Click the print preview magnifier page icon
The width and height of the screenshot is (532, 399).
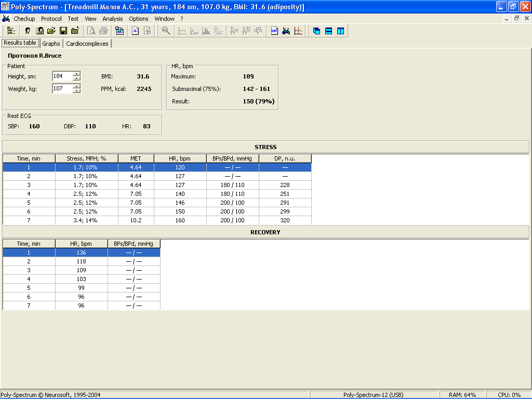(x=91, y=31)
